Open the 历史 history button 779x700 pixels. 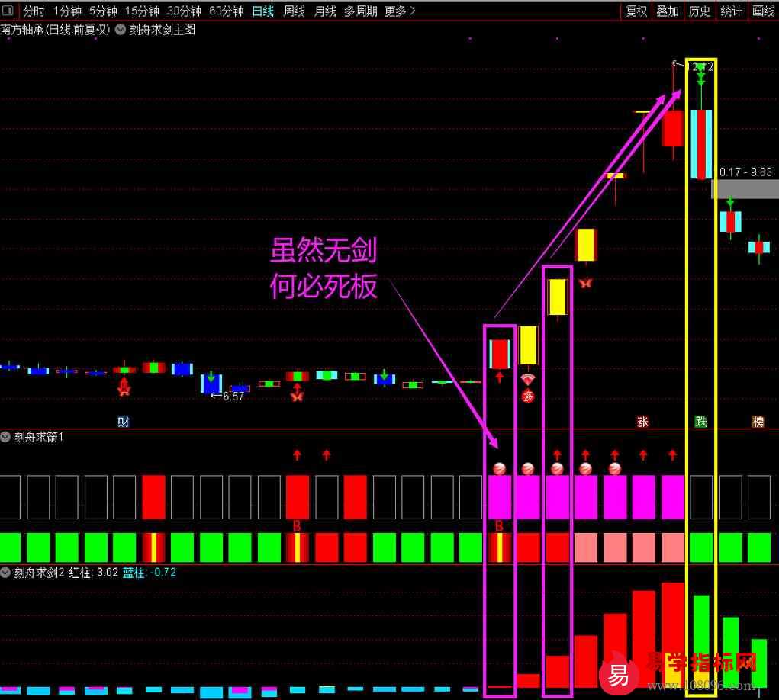pyautogui.click(x=699, y=11)
